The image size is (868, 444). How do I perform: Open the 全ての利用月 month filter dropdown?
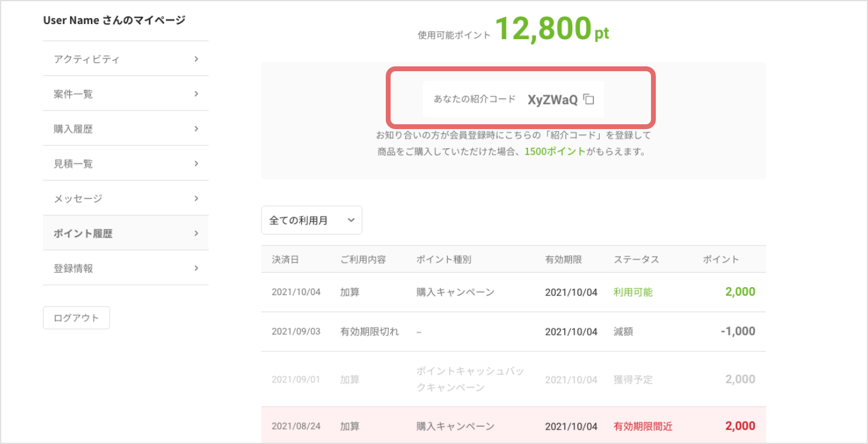pyautogui.click(x=311, y=220)
